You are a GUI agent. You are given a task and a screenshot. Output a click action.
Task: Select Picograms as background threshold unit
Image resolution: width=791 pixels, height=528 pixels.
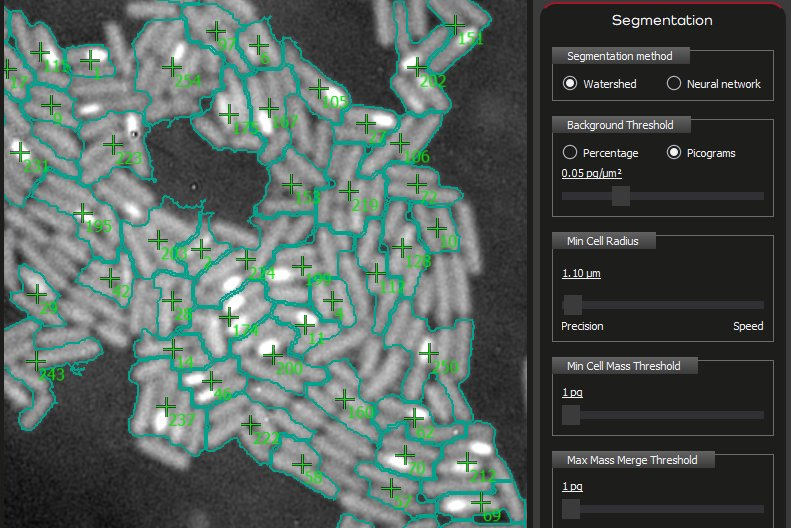(674, 153)
